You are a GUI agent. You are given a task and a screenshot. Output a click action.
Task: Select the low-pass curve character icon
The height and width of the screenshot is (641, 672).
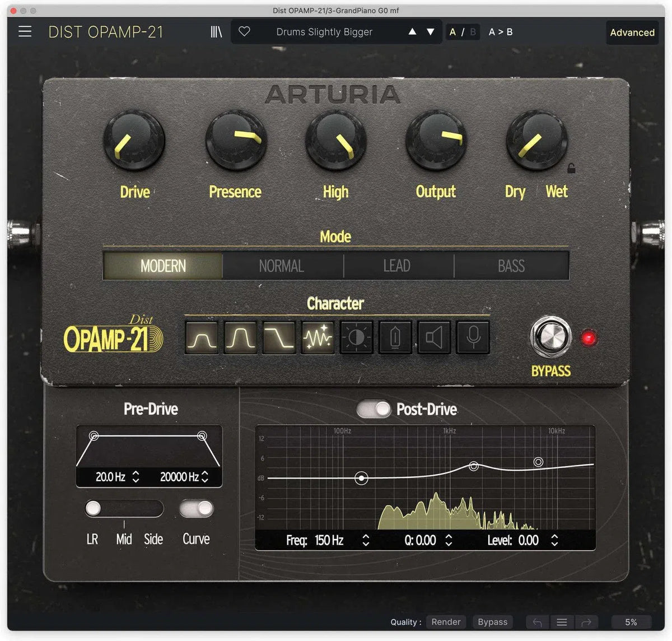click(278, 337)
